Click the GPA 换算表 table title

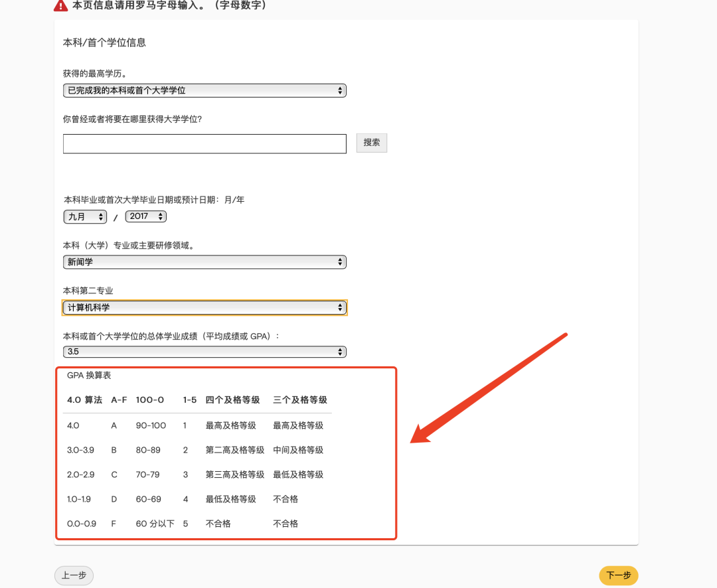coord(89,376)
